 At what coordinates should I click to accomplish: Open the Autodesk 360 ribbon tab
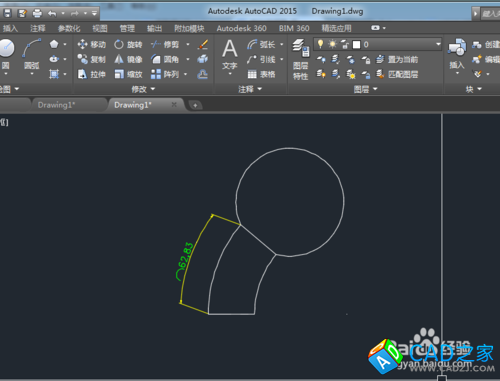tap(241, 28)
